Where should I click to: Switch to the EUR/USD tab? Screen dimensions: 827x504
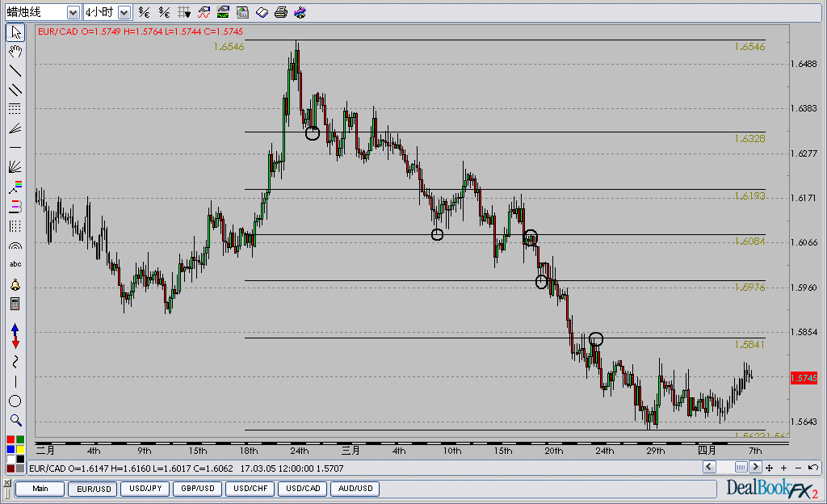(93, 489)
